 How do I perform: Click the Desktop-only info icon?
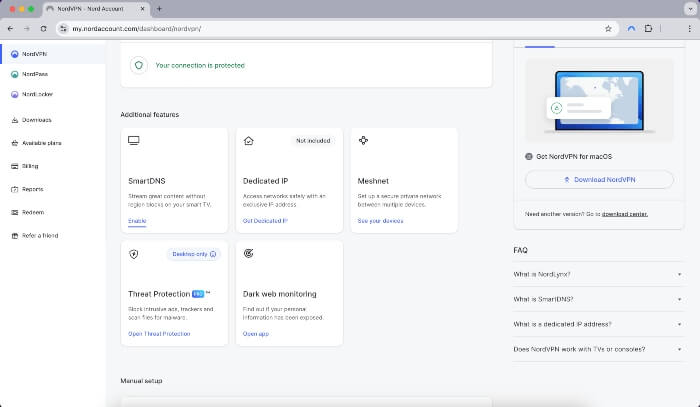pos(213,254)
